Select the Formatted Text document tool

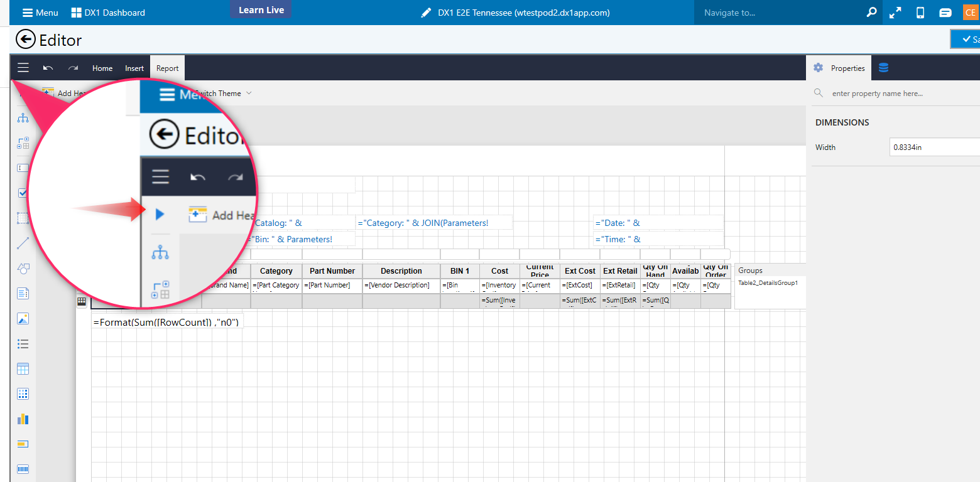pos(23,294)
